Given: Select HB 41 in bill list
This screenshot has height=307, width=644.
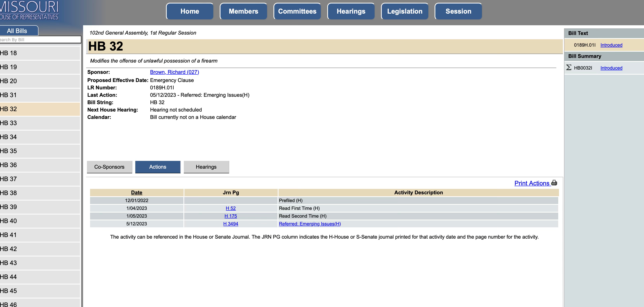Looking at the screenshot, I should pos(40,235).
